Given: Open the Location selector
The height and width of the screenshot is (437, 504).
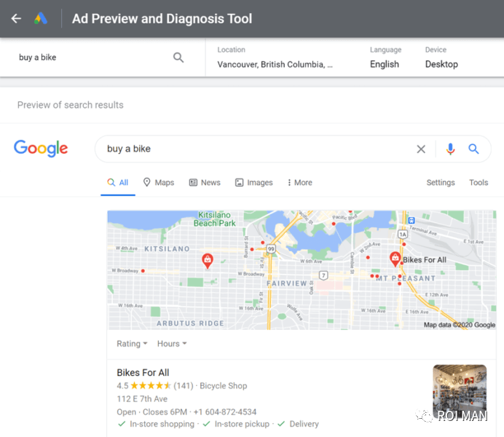Looking at the screenshot, I should 275,58.
